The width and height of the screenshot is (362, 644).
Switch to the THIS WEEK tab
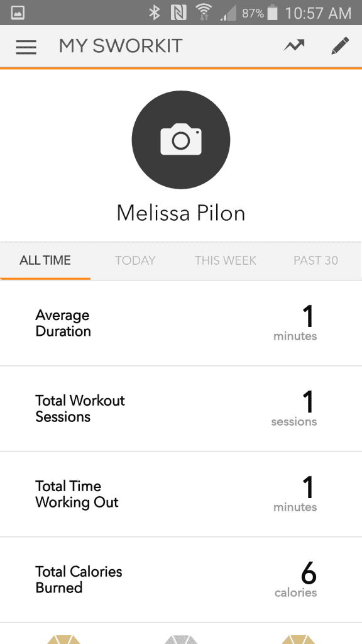click(226, 260)
